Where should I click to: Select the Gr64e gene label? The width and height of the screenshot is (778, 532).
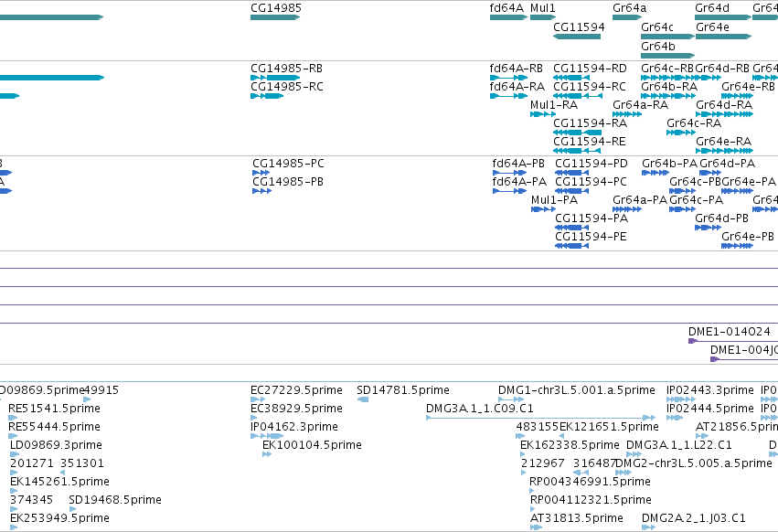(x=712, y=27)
